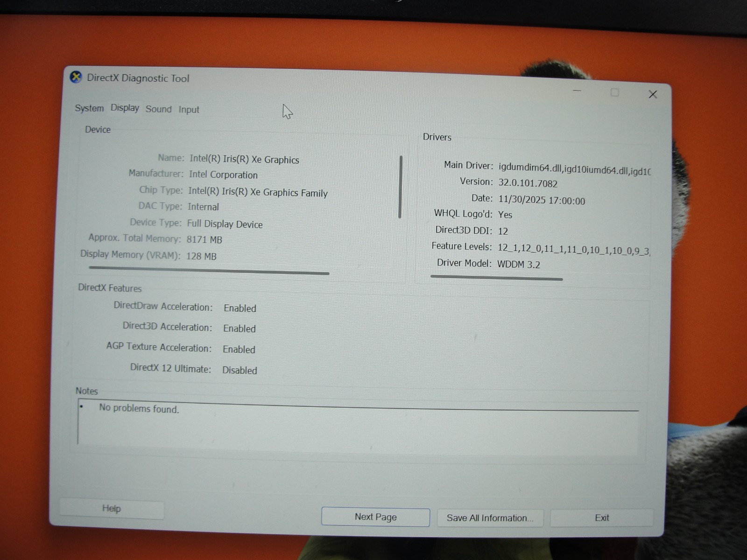This screenshot has width=747, height=560.
Task: Click the total memory value '8171 MB'
Action: coord(204,239)
